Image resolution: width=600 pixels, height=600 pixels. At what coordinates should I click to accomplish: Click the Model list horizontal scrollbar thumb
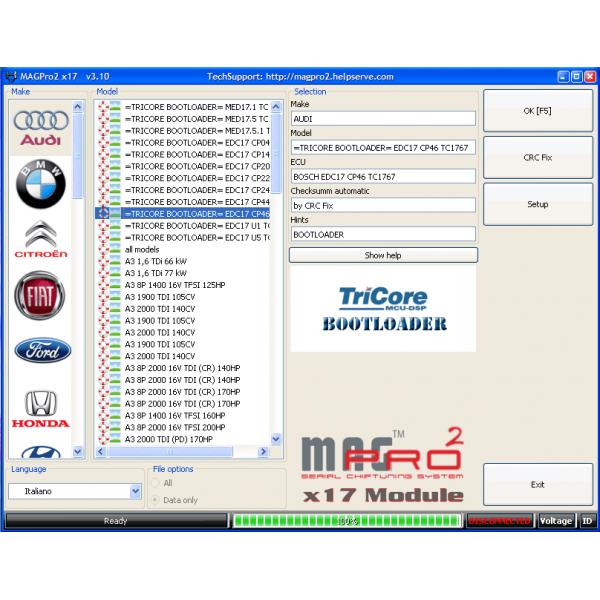click(x=170, y=452)
